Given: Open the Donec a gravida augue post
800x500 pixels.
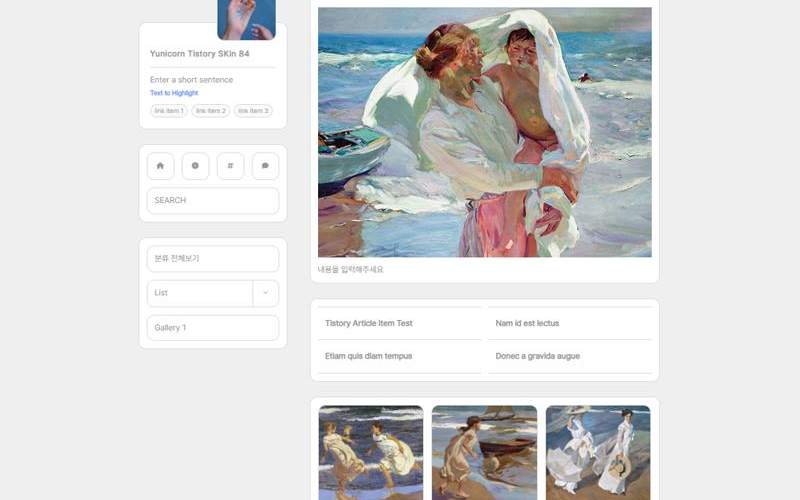Looking at the screenshot, I should [537, 356].
